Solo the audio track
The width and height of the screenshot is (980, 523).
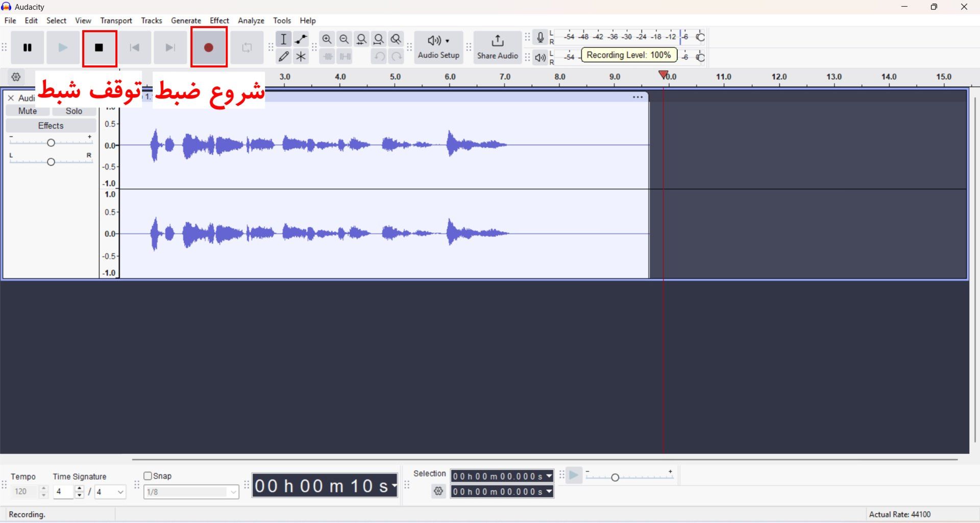click(x=74, y=111)
